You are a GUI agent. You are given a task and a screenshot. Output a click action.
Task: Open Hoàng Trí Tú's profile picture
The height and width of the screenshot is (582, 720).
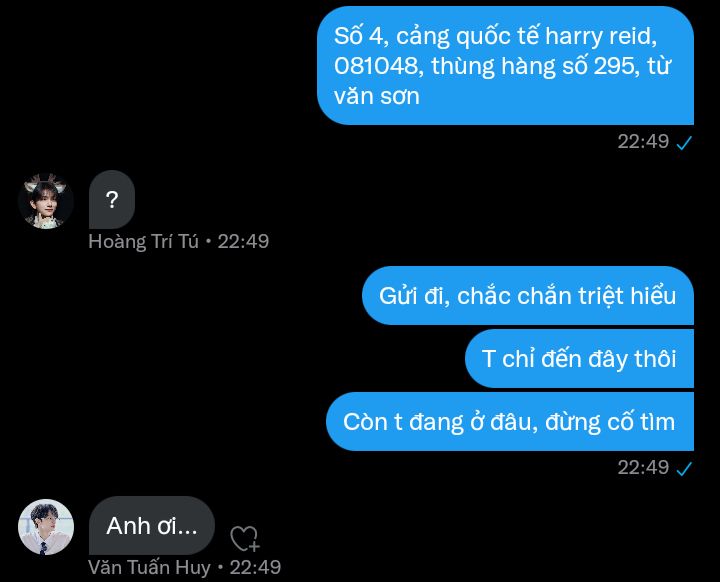[45, 201]
